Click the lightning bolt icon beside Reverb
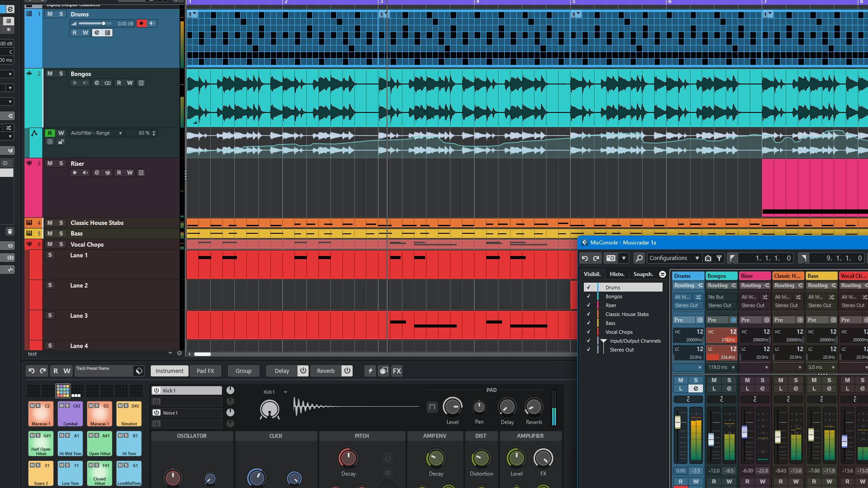This screenshot has height=488, width=868. [x=370, y=371]
